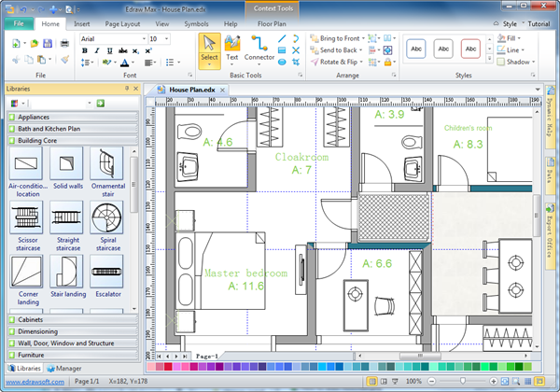Expand the Appliances library category
The height and width of the screenshot is (392, 560).
[x=34, y=117]
